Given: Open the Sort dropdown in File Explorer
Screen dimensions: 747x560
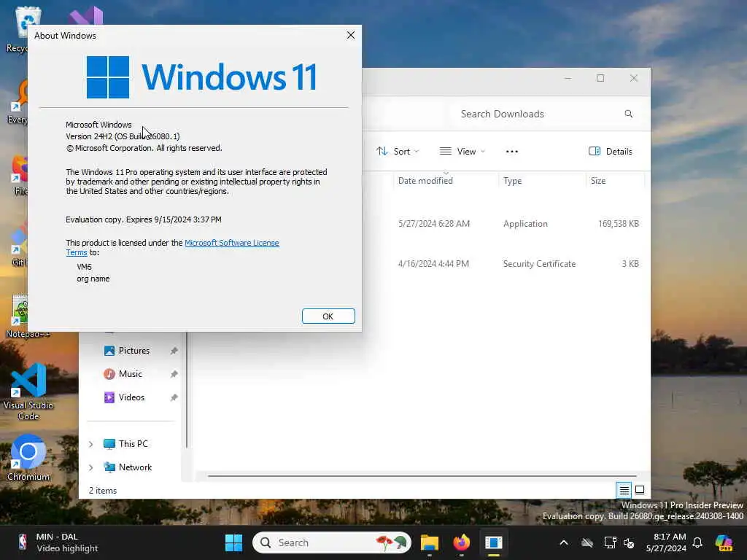Looking at the screenshot, I should pyautogui.click(x=398, y=152).
